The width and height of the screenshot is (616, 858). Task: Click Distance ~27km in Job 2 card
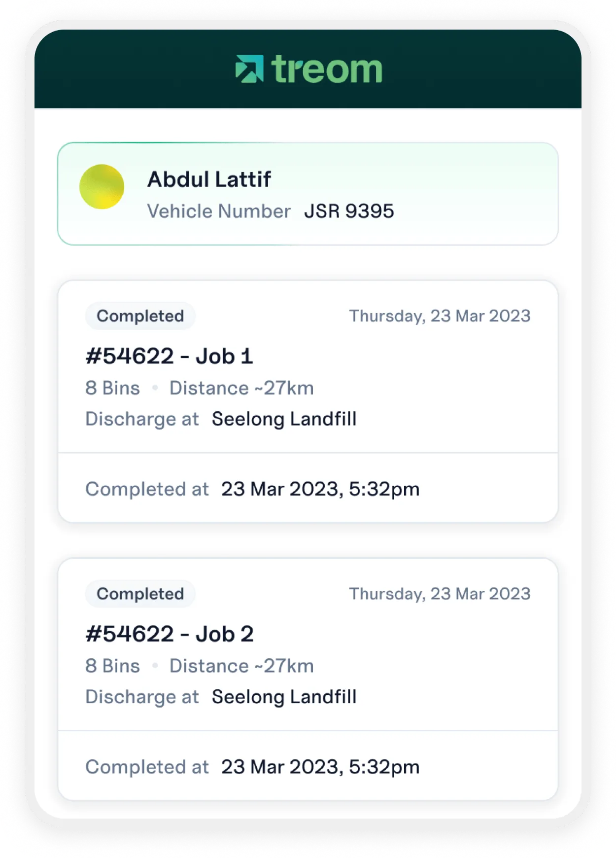(241, 666)
